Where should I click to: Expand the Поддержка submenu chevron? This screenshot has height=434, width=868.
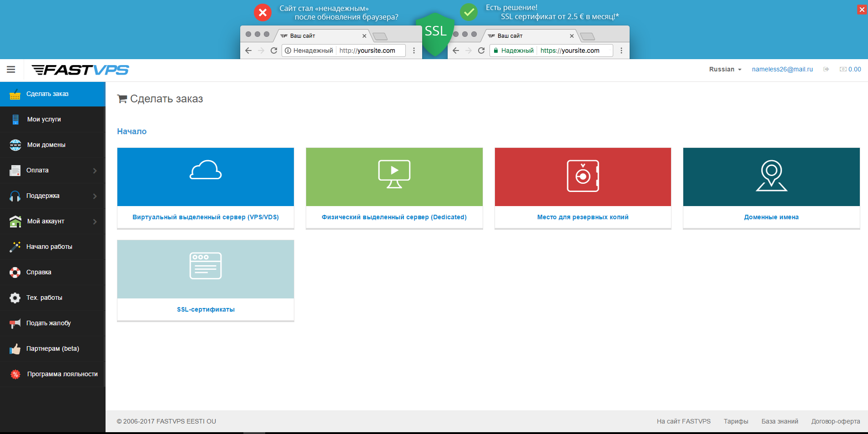(95, 196)
